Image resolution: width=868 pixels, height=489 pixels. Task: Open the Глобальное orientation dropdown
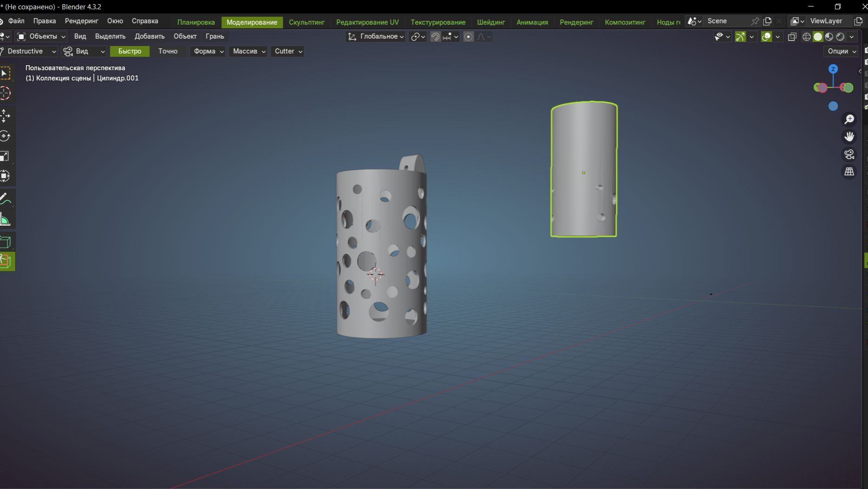coord(376,37)
